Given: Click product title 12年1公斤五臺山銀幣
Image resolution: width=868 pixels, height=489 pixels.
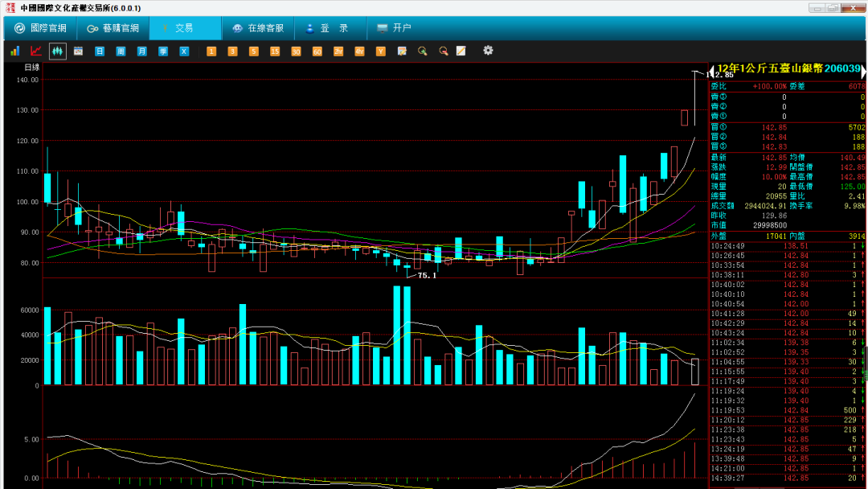Looking at the screenshot, I should point(770,68).
